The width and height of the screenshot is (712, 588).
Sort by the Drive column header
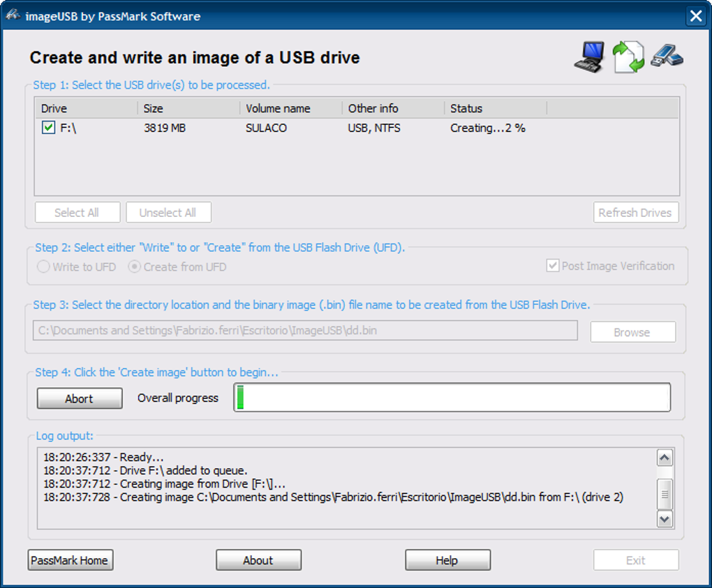click(87, 108)
